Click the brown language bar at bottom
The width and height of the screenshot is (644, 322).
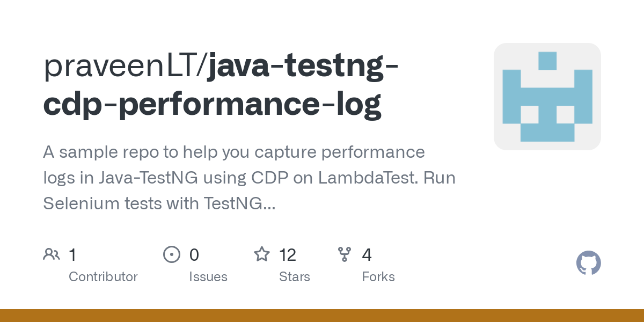coord(322,316)
